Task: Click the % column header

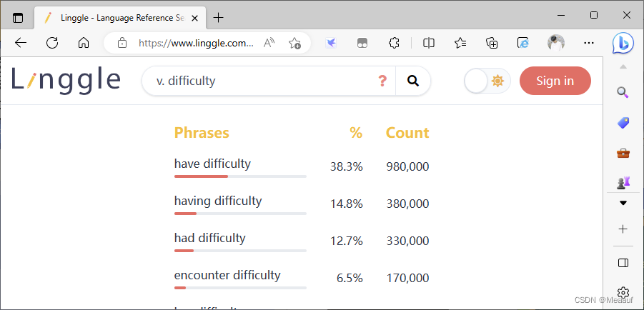Action: (356, 133)
